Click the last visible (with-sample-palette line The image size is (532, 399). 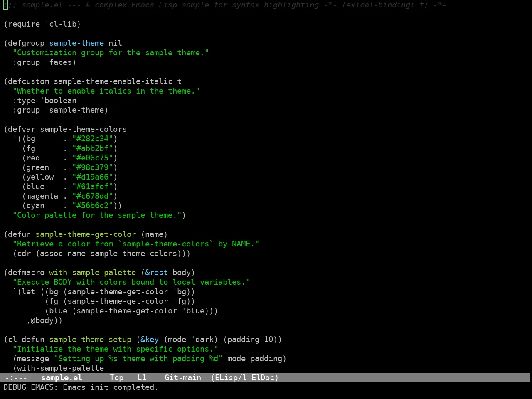tap(58, 368)
